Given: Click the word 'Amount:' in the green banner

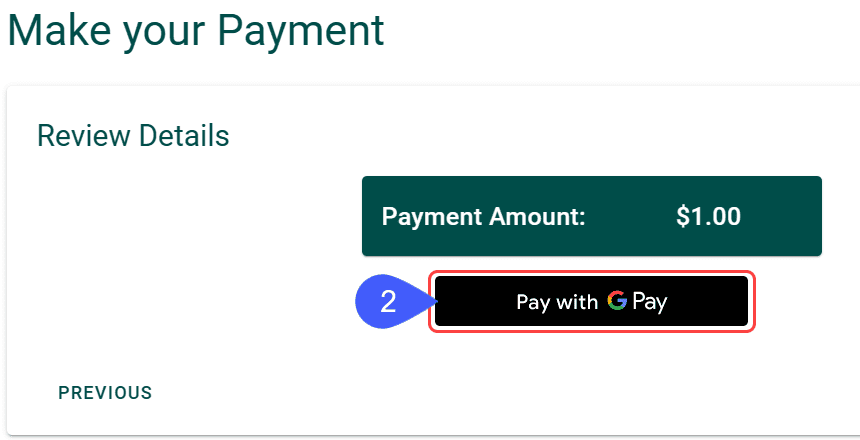Looking at the screenshot, I should pos(537,217).
